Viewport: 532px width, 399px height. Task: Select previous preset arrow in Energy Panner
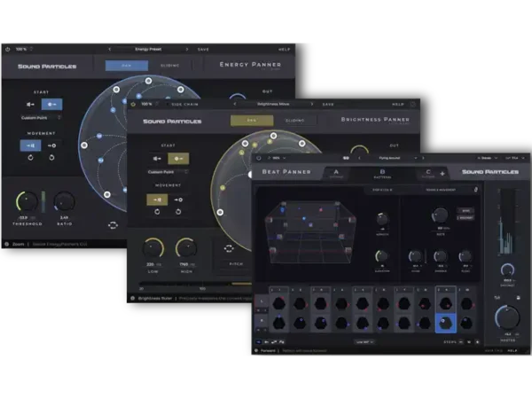110,49
